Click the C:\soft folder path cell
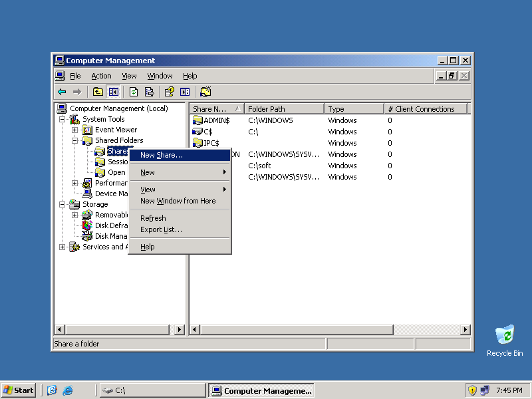532x399 pixels. click(x=259, y=166)
